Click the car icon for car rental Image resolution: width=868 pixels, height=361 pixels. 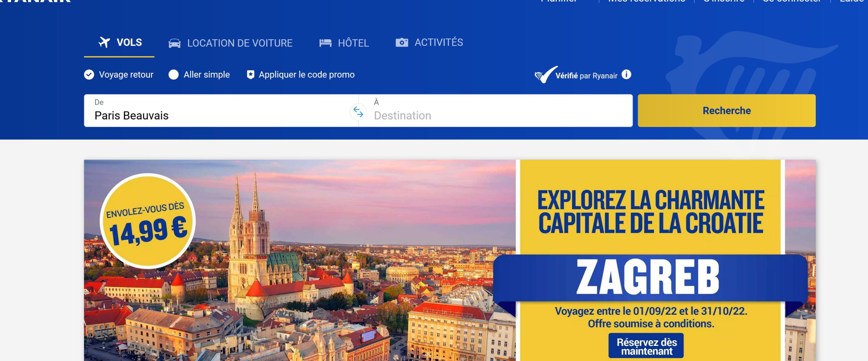click(x=175, y=43)
